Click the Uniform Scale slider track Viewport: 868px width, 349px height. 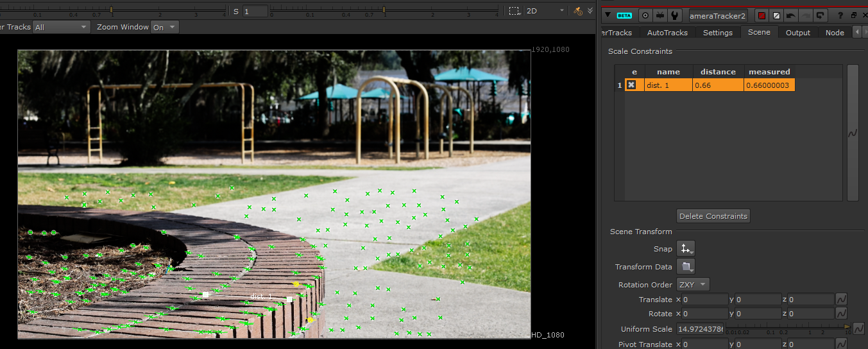coord(789,327)
